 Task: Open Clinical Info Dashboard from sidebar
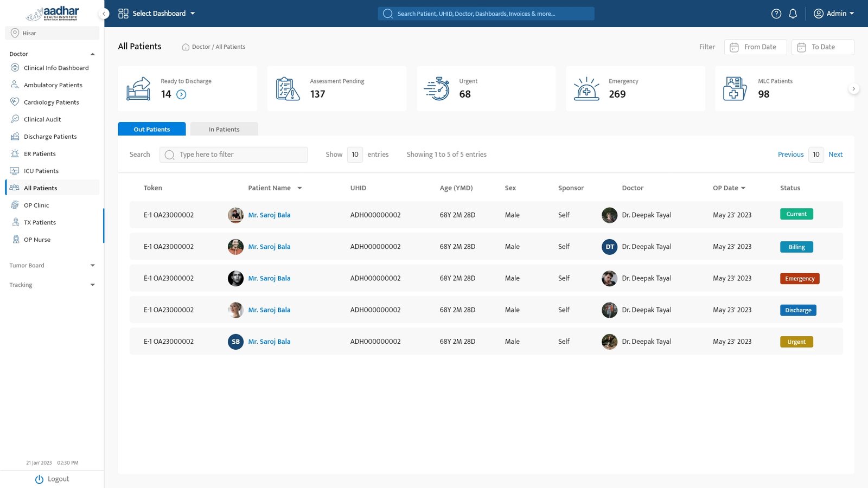[56, 68]
